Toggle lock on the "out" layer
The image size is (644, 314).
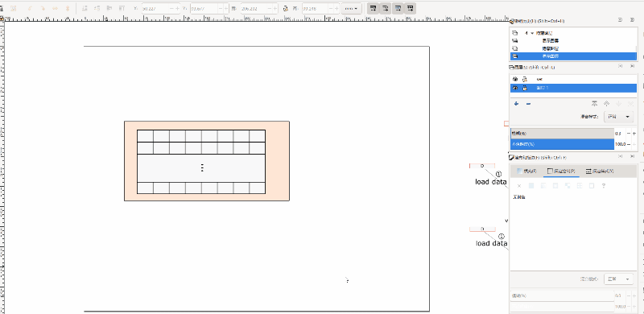524,79
